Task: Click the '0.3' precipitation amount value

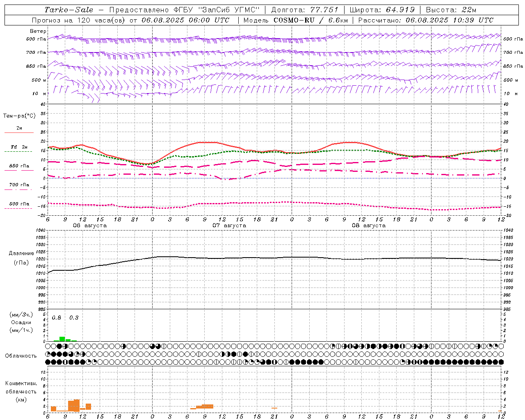Action: pos(74,318)
